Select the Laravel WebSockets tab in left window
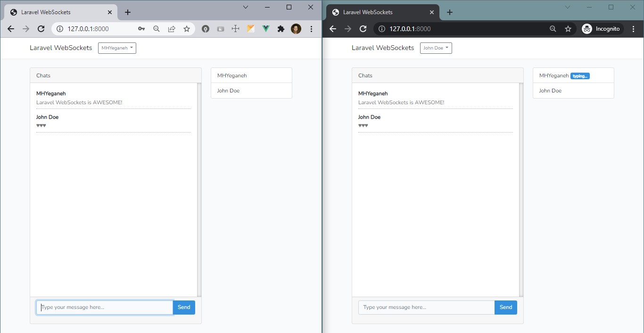The image size is (644, 333). (x=61, y=12)
